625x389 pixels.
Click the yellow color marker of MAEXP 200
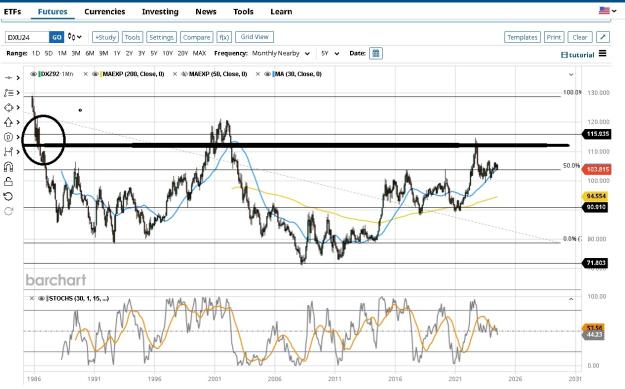tap(101, 74)
